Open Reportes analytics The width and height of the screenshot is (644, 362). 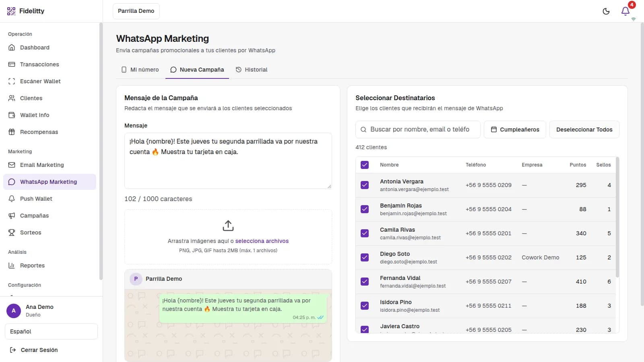[x=50, y=265]
